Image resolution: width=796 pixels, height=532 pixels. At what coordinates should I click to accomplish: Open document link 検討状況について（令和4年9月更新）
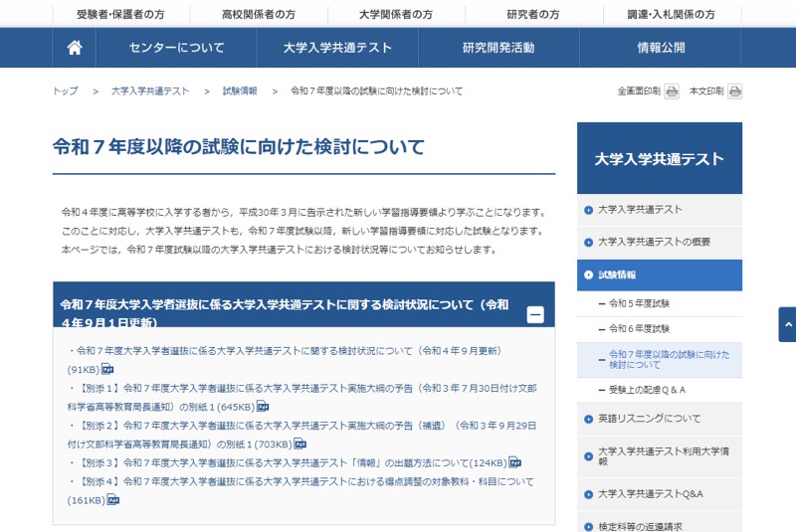point(289,351)
